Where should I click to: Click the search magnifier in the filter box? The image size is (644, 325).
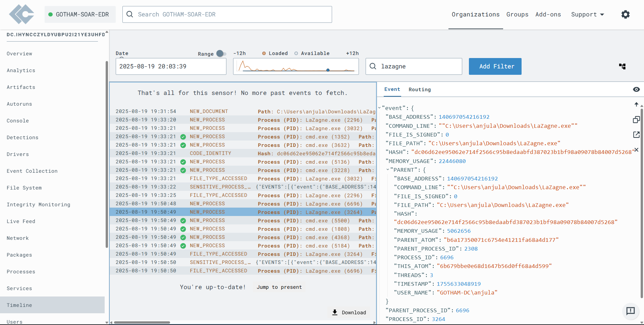tap(373, 66)
